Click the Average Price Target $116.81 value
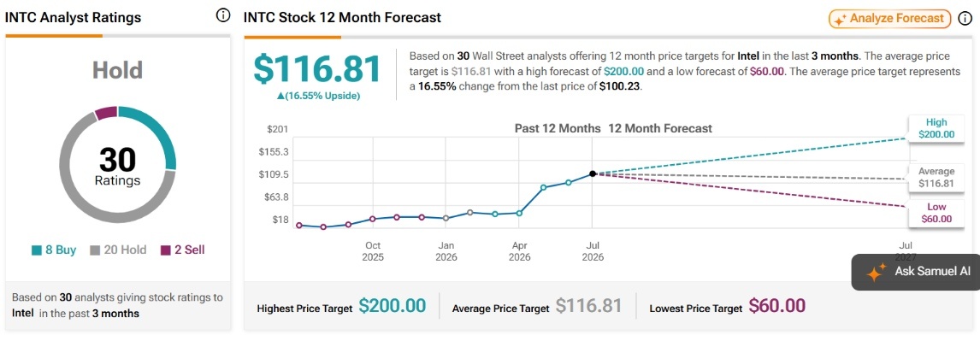Screen dimensions: 980x341 [588, 306]
